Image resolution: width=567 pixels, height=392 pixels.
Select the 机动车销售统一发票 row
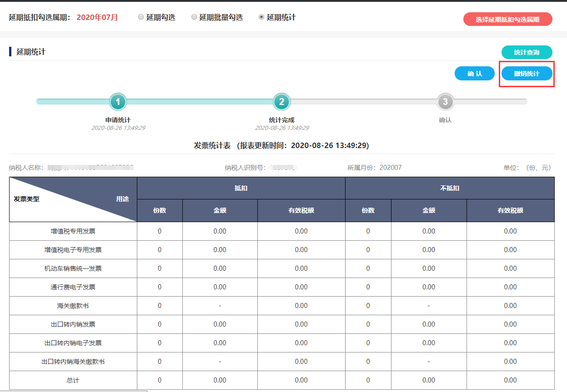pyautogui.click(x=73, y=268)
